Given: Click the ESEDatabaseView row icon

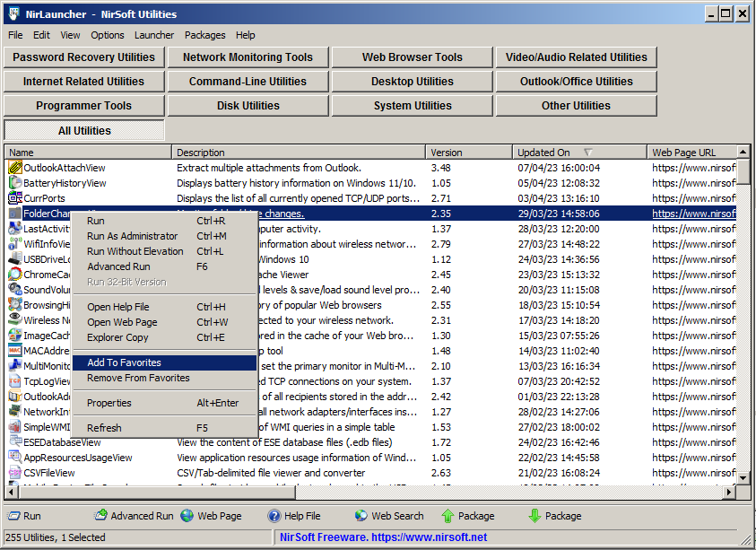Looking at the screenshot, I should tap(15, 442).
